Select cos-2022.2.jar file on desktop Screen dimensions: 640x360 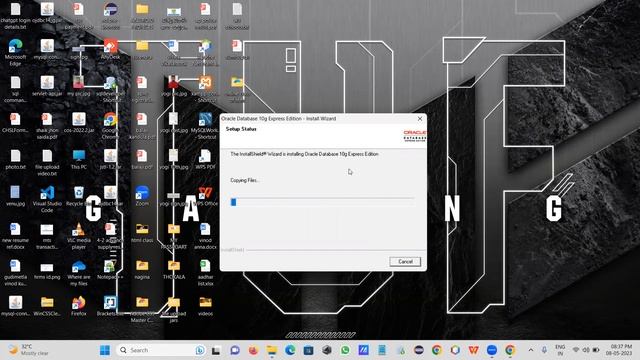(x=79, y=122)
